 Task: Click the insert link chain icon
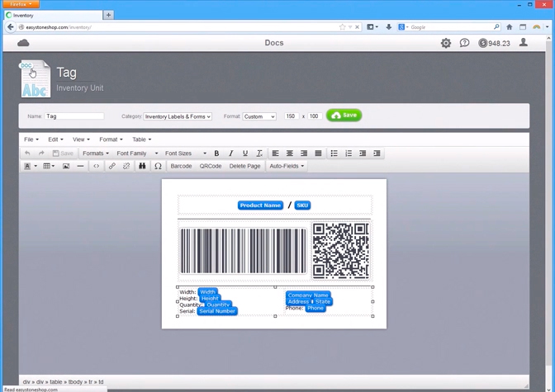point(111,166)
